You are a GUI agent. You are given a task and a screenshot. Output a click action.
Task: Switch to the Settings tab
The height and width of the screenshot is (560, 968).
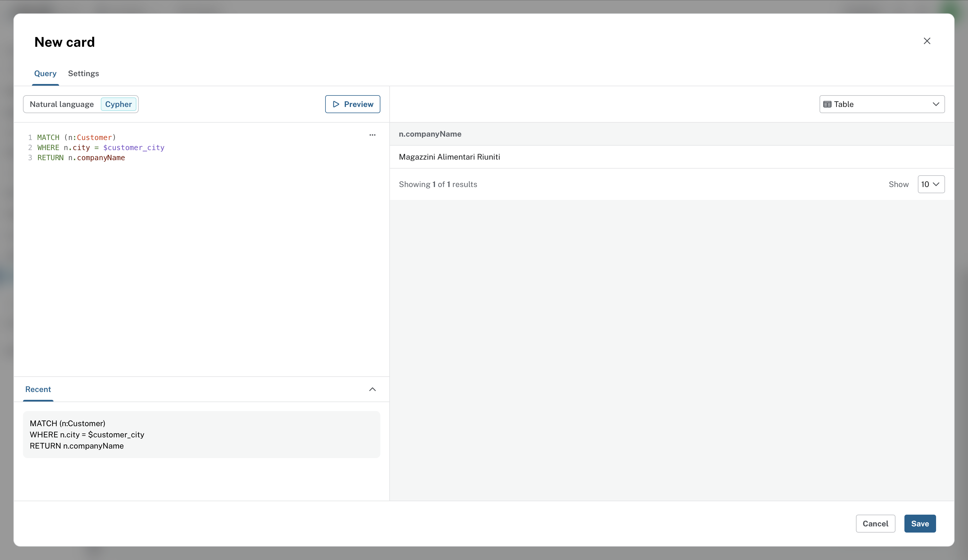tap(83, 73)
